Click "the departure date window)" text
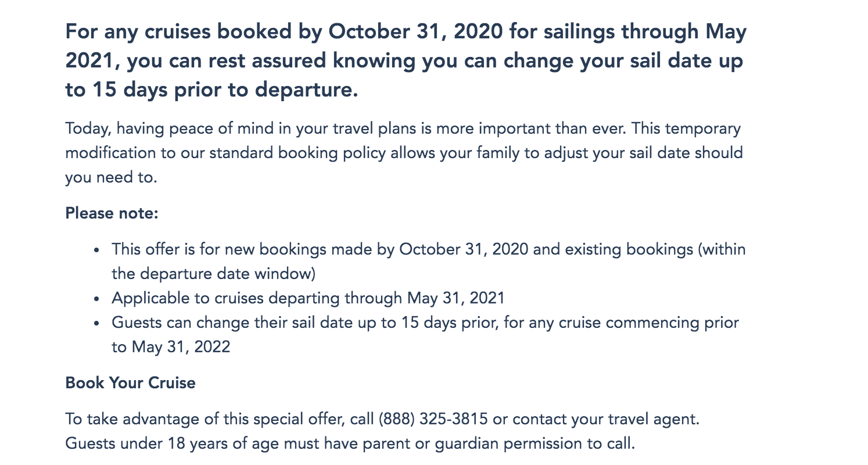Viewport: 868px width, 465px height. (213, 274)
